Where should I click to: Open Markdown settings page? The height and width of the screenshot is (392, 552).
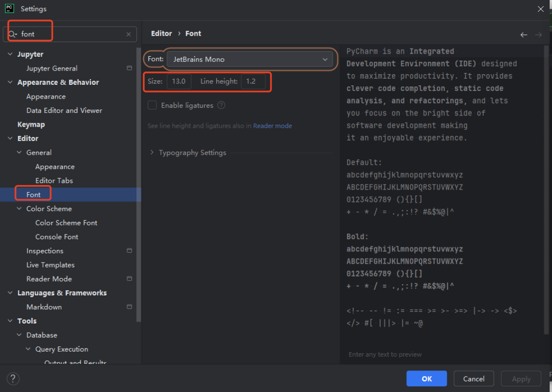pos(44,307)
